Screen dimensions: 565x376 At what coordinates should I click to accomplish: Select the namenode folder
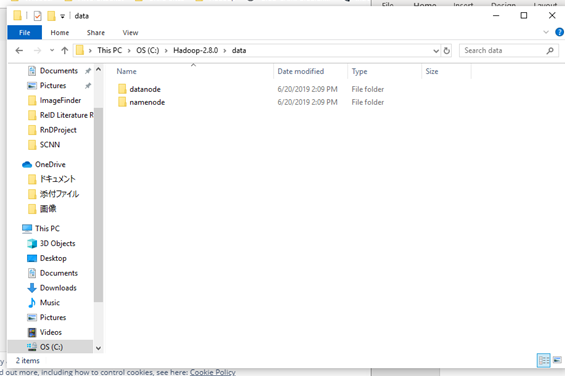pyautogui.click(x=147, y=102)
